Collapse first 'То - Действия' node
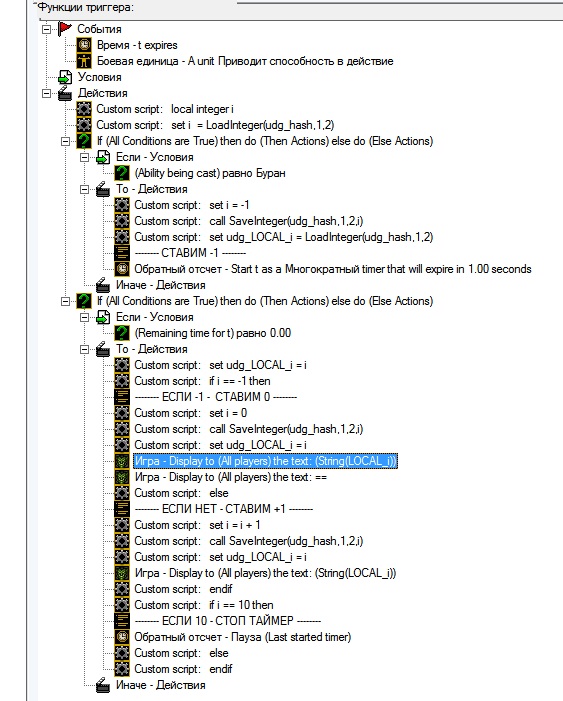 pyautogui.click(x=84, y=190)
